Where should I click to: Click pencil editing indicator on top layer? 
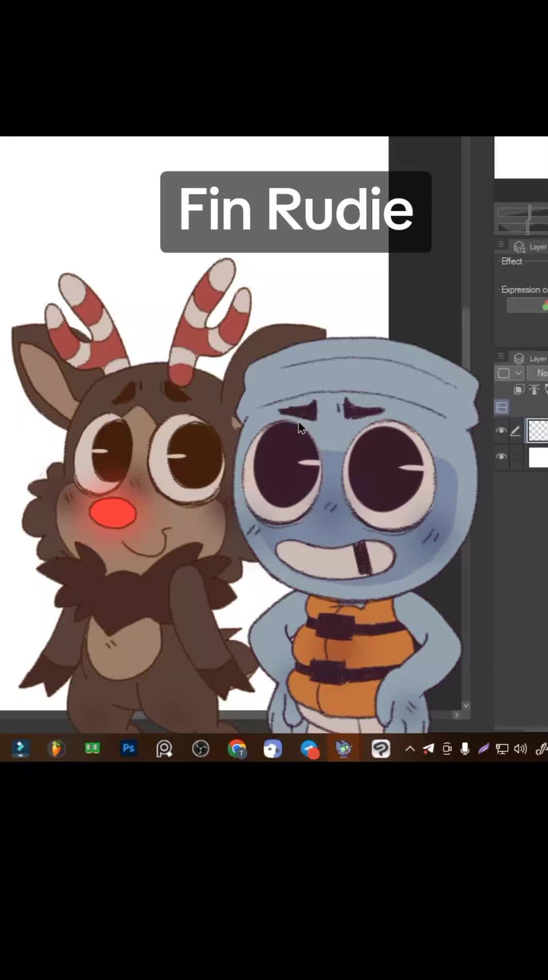515,431
